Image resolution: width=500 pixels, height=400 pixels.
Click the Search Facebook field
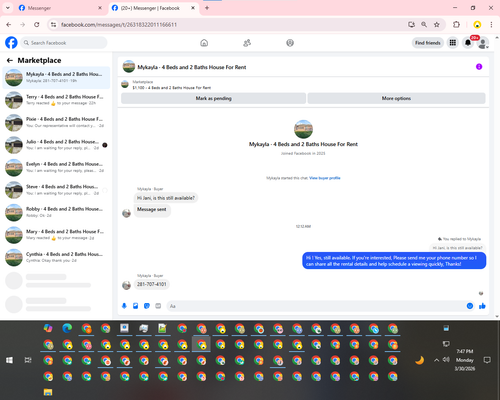(64, 43)
